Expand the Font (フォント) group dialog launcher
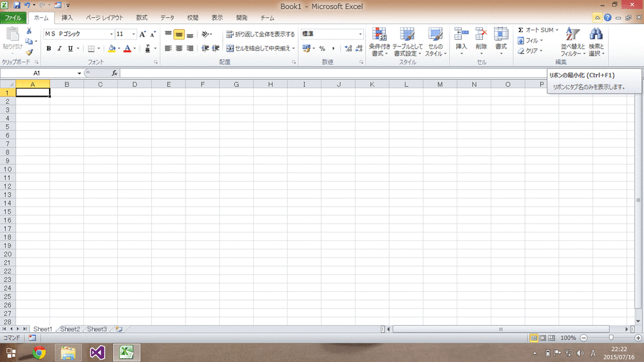 (156, 62)
